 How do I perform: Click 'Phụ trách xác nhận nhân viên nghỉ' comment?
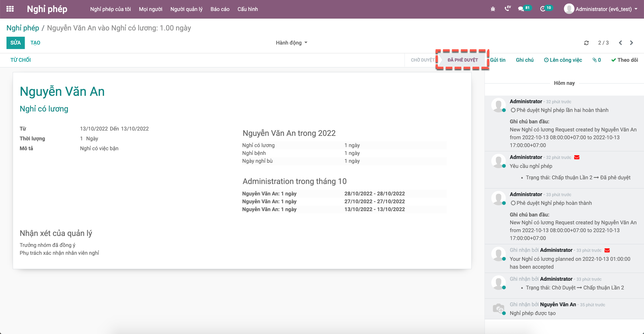(59, 253)
